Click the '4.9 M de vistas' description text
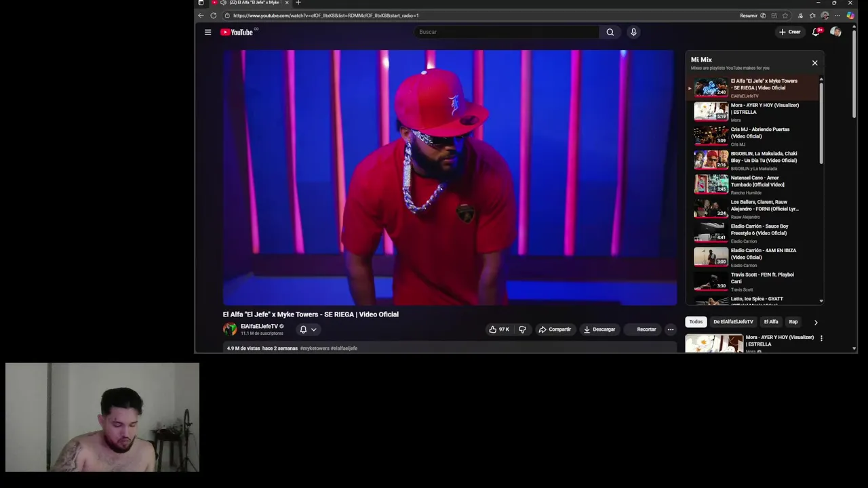This screenshot has height=488, width=868. click(243, 348)
